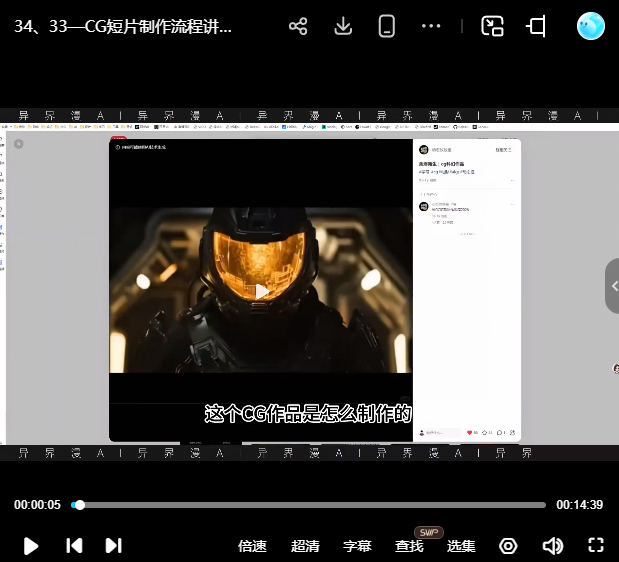
Task: Play the video from the bottom controls
Action: coord(31,546)
